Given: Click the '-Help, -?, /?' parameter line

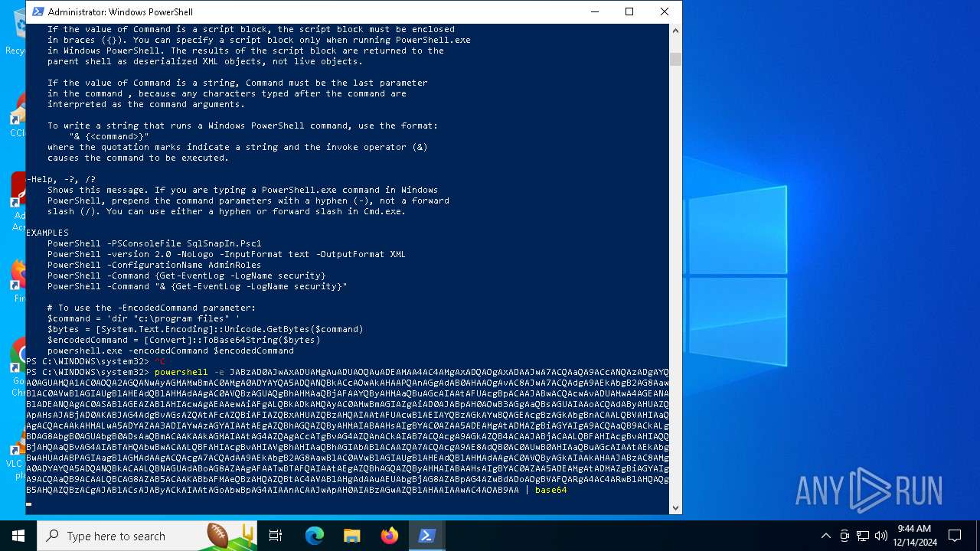Looking at the screenshot, I should [x=61, y=179].
